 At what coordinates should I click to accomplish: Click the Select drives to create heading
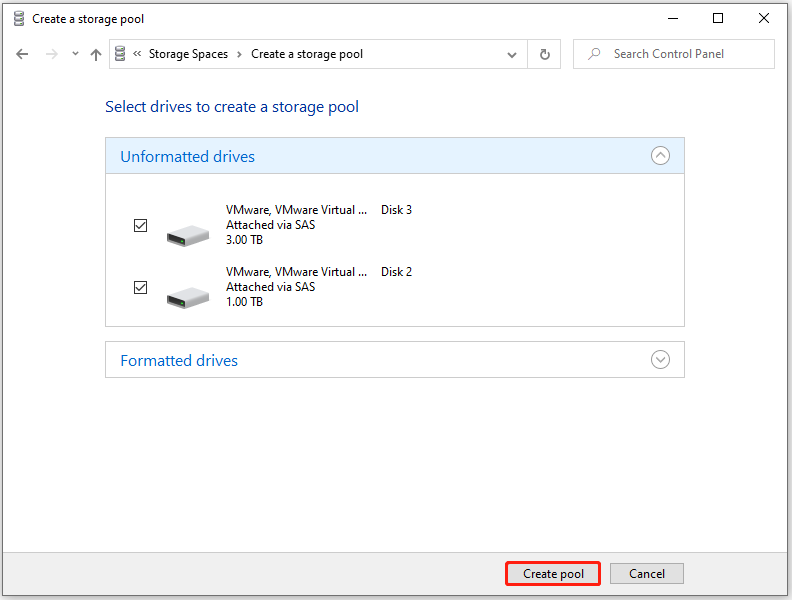click(232, 107)
